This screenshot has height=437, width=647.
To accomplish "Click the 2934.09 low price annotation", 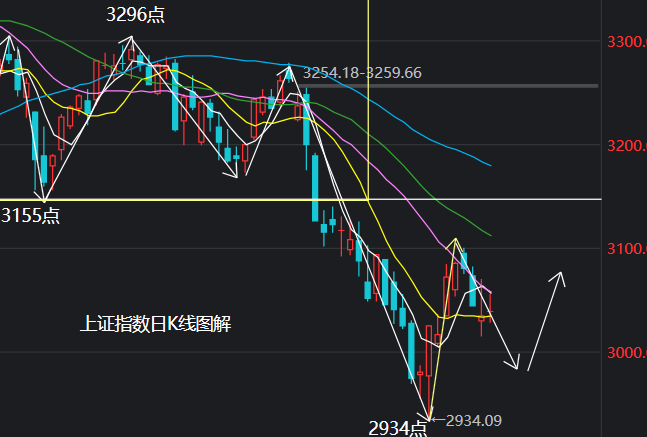I will [473, 420].
